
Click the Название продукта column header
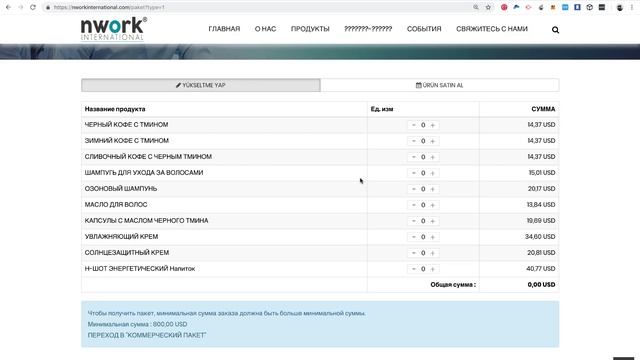click(x=115, y=109)
